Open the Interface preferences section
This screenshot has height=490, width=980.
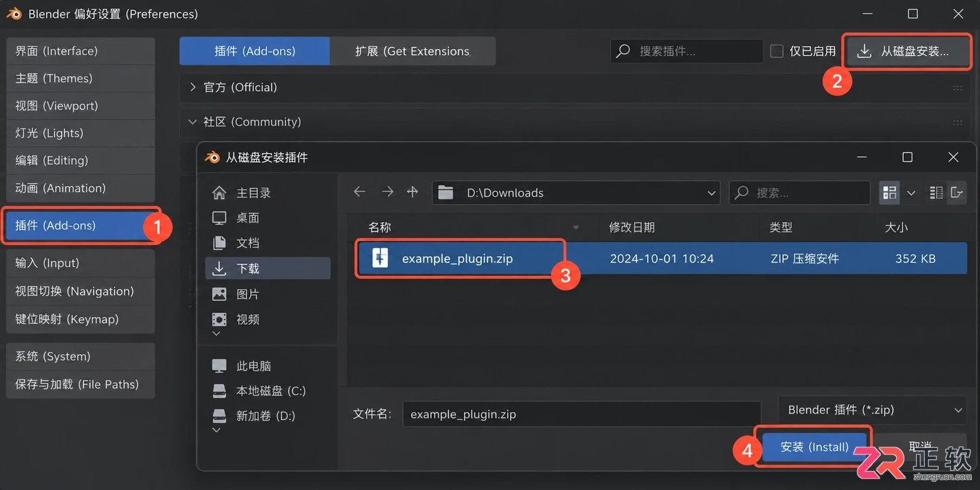tap(80, 51)
